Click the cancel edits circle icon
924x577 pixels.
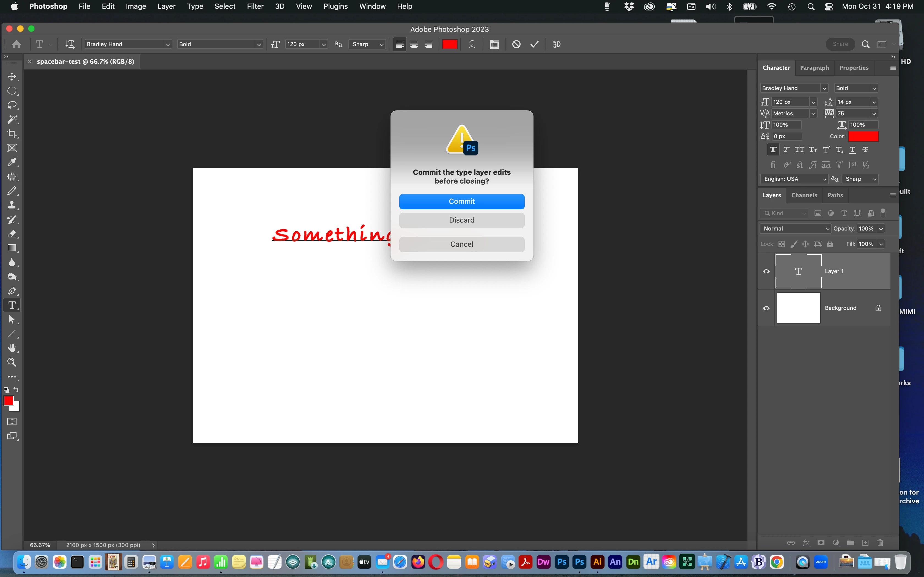[x=516, y=44]
